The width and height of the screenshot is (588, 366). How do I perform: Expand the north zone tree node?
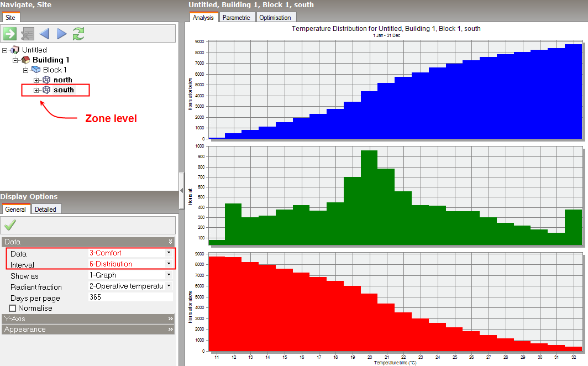pyautogui.click(x=36, y=80)
